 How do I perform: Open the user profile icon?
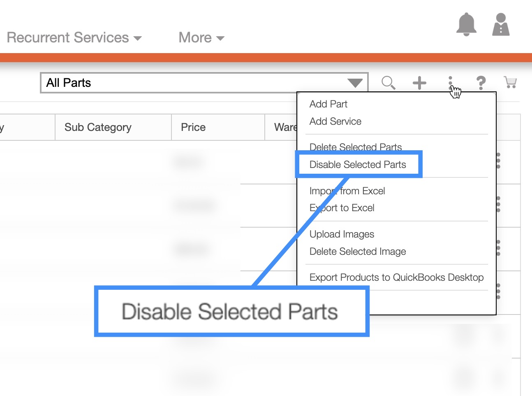(x=501, y=25)
